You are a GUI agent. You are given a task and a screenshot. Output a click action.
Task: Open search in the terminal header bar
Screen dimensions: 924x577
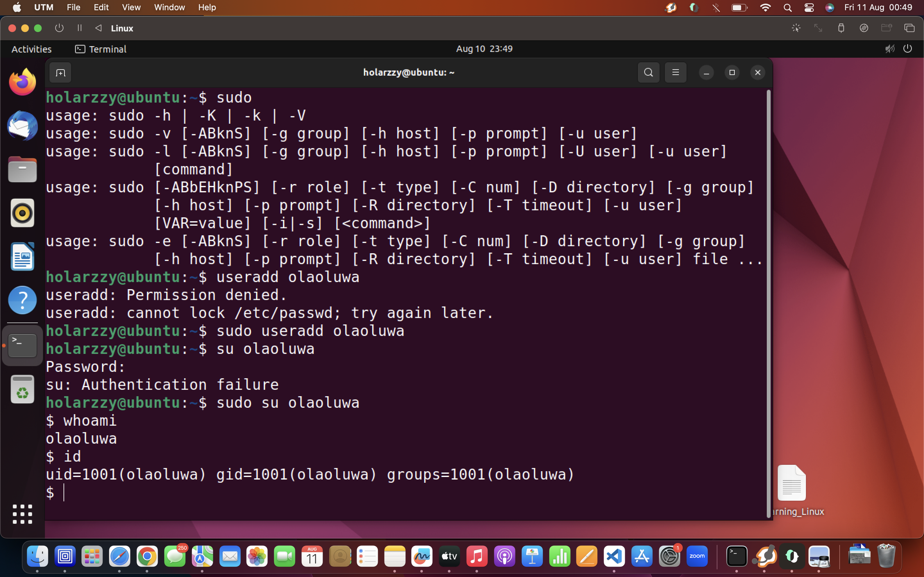coord(648,72)
